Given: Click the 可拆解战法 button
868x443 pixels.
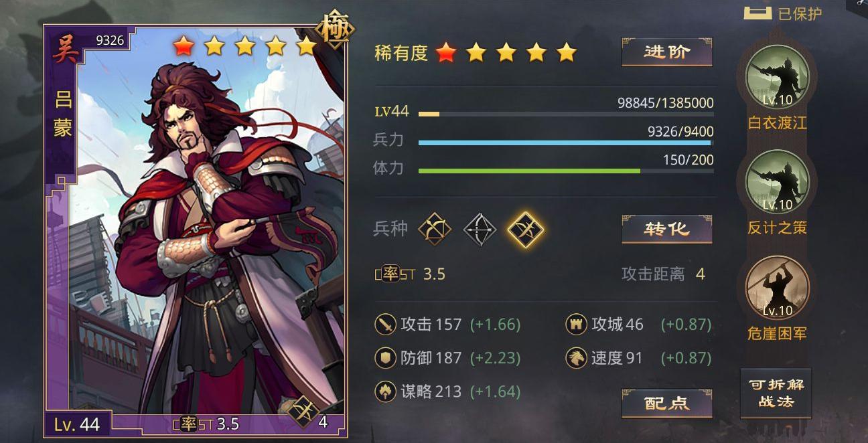Looking at the screenshot, I should click(x=776, y=393).
